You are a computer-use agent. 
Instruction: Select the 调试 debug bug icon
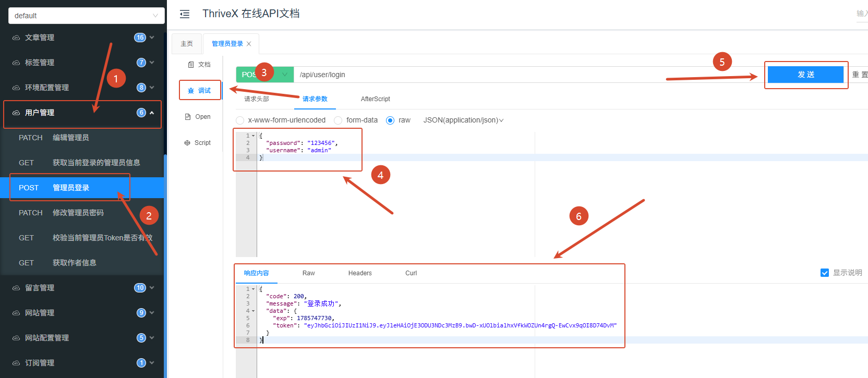191,91
